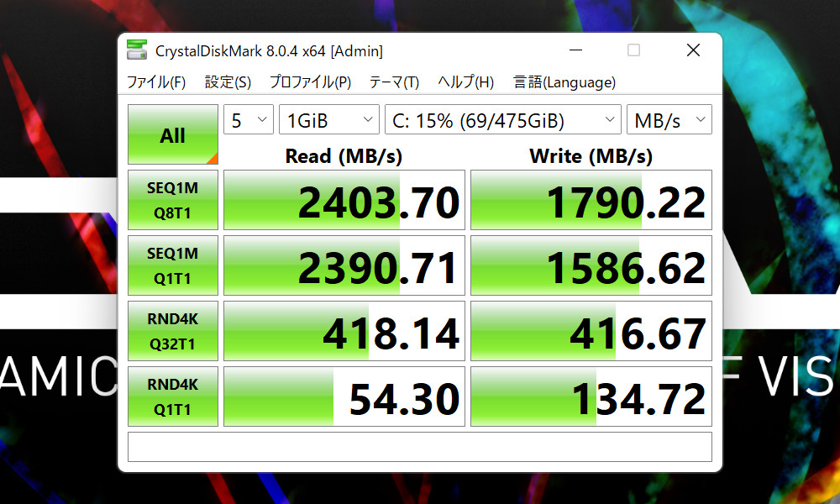Open the 言語(Language) menu
Viewport: 840px width, 504px height.
click(564, 82)
